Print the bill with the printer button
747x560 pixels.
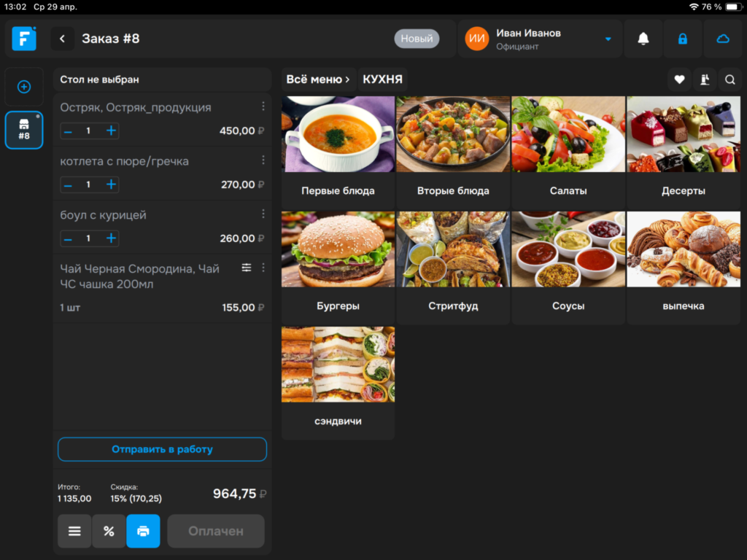pyautogui.click(x=143, y=531)
